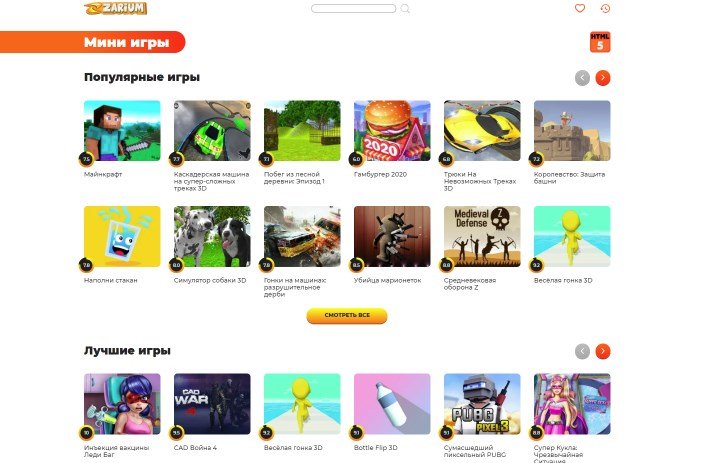Go back in Лучшие игры carousel

coord(582,351)
